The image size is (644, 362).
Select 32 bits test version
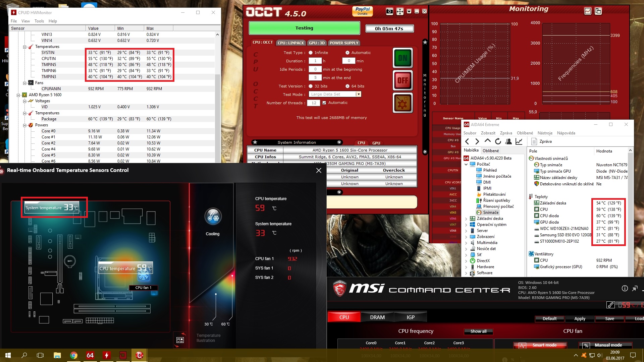coord(311,86)
